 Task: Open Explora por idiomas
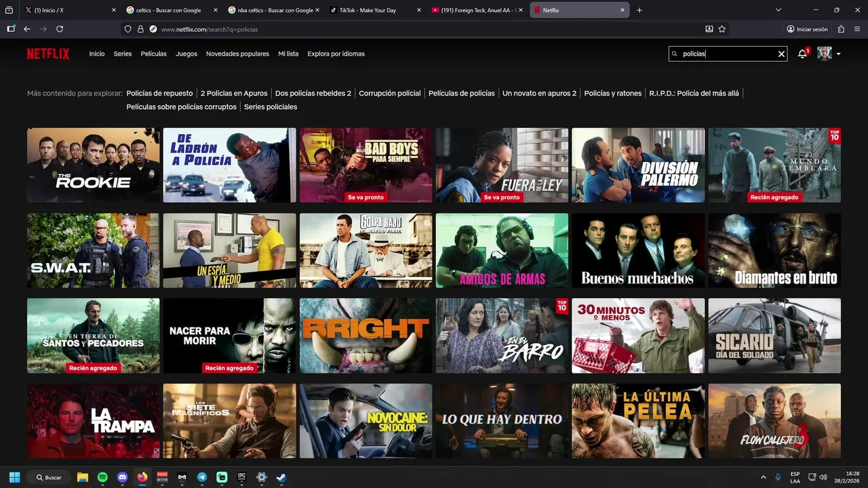[x=336, y=54]
